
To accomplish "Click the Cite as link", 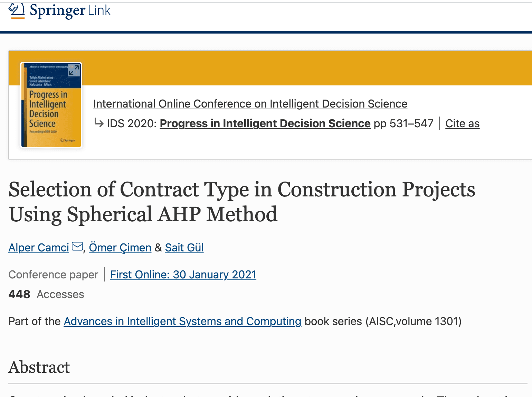I will pyautogui.click(x=462, y=123).
